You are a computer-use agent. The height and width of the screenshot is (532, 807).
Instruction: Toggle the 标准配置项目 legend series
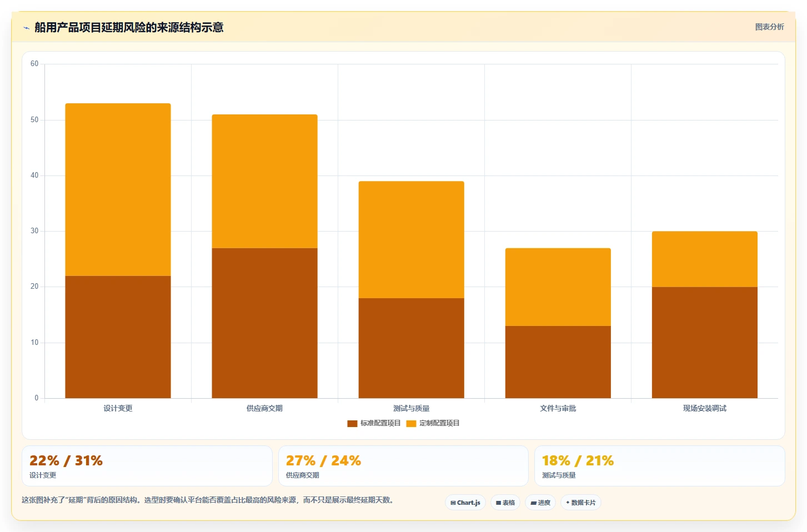[374, 423]
